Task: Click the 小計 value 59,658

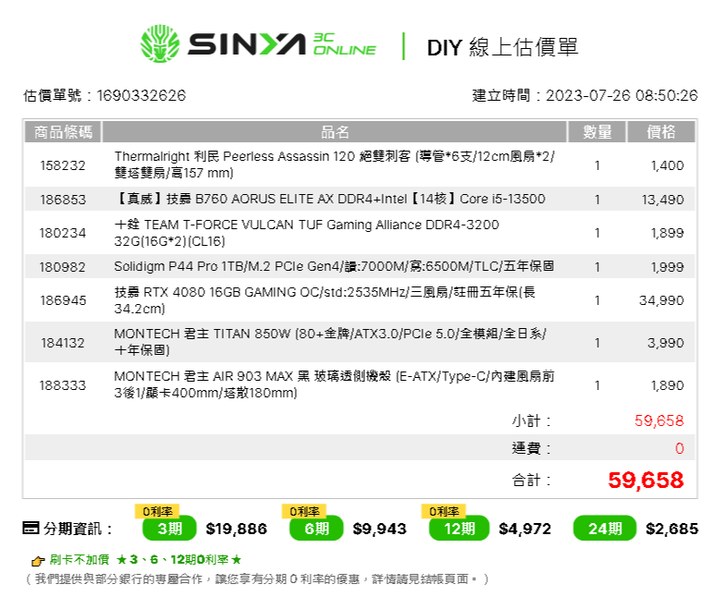Action: coord(659,420)
